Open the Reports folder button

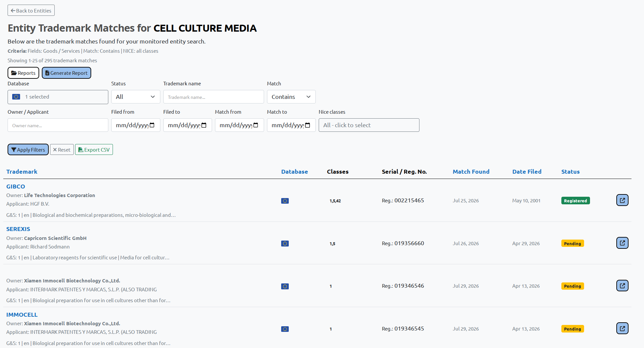point(23,73)
